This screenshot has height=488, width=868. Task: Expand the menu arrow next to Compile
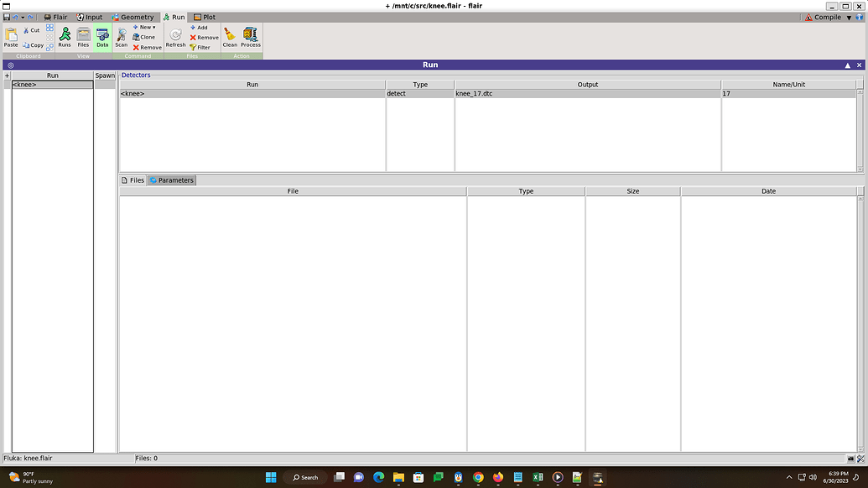pos(849,17)
